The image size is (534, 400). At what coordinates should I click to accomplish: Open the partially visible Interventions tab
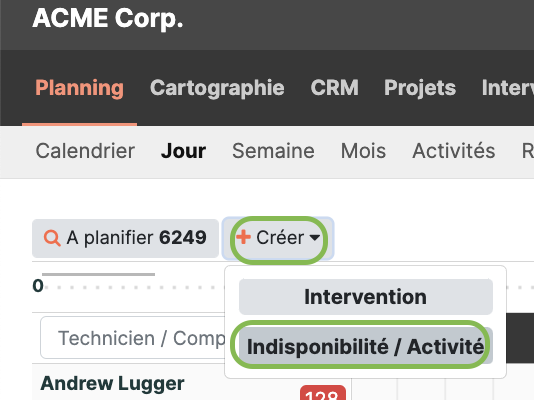[x=507, y=88]
